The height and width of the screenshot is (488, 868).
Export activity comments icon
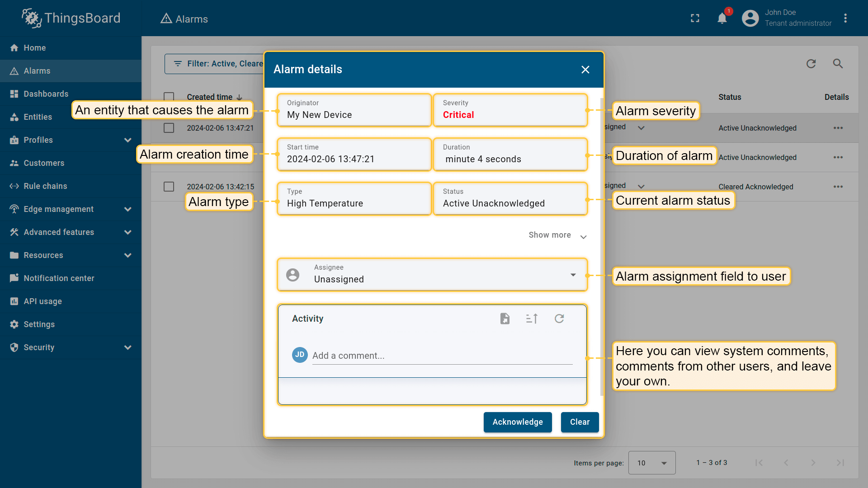tap(505, 319)
